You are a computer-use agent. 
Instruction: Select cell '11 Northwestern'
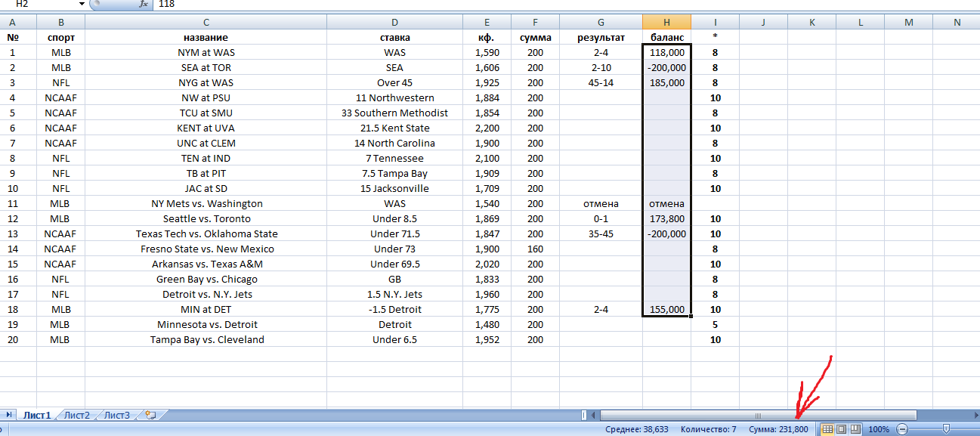tap(394, 97)
